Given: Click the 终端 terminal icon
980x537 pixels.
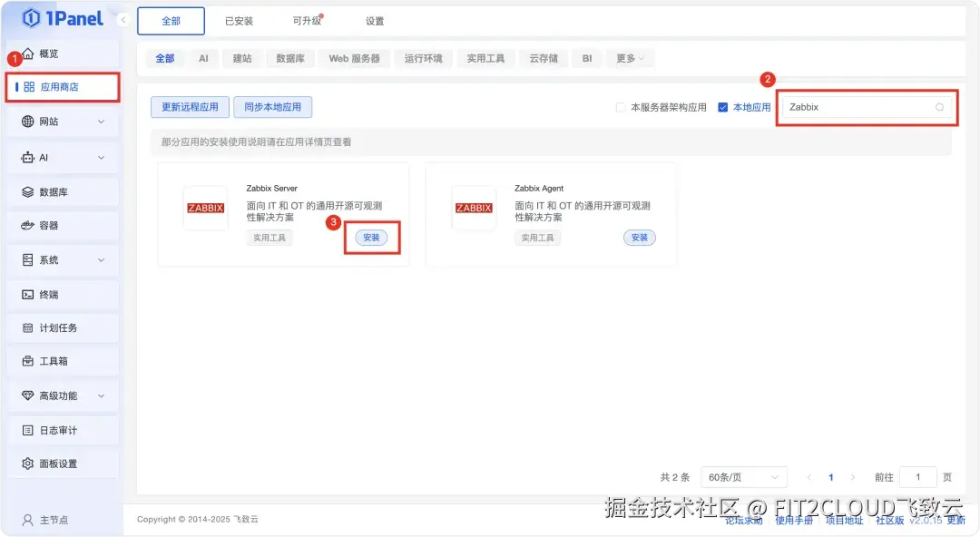Looking at the screenshot, I should click(x=27, y=295).
